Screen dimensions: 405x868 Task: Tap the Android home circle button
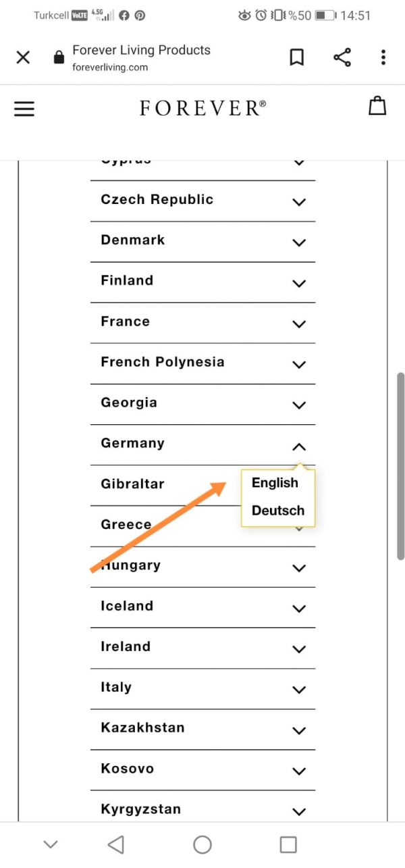coord(202,844)
